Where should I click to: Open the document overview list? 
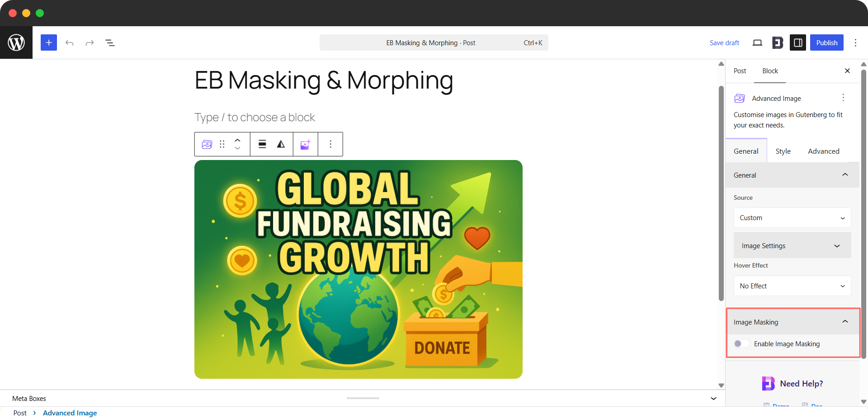110,42
